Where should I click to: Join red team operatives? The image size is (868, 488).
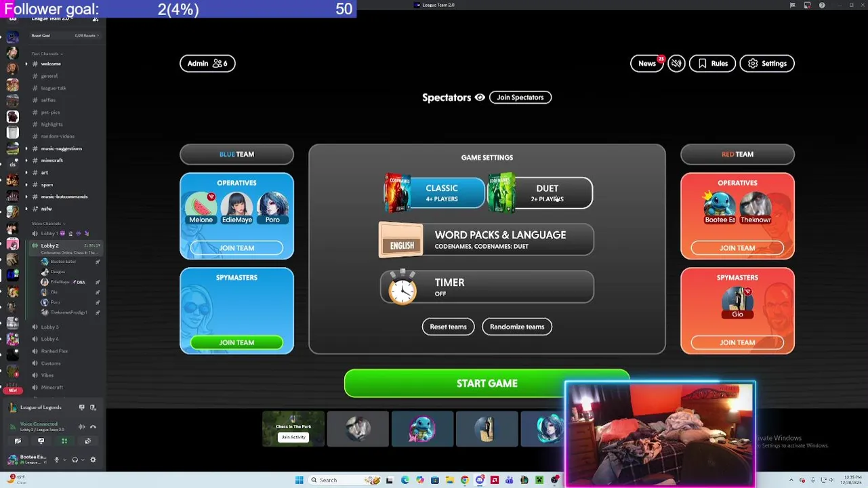click(737, 248)
